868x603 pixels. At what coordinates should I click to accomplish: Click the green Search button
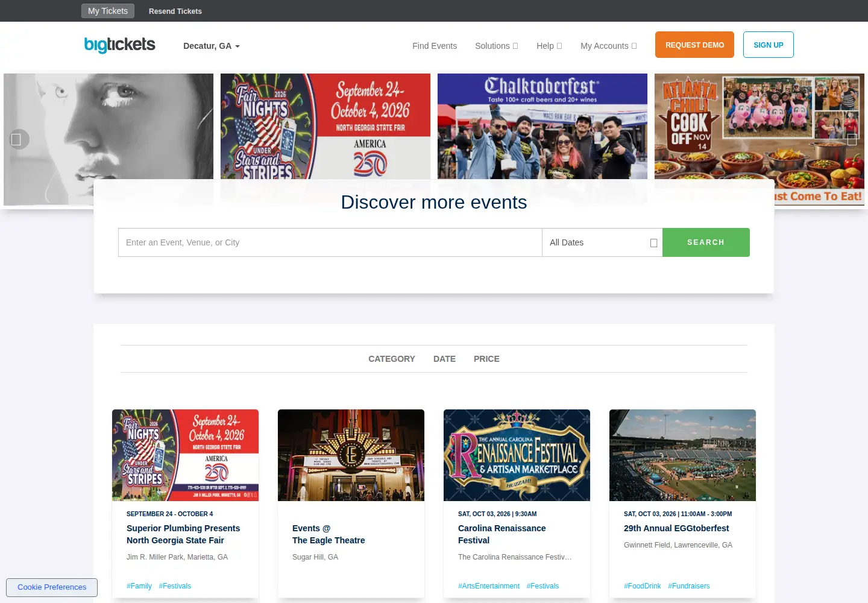click(x=706, y=242)
